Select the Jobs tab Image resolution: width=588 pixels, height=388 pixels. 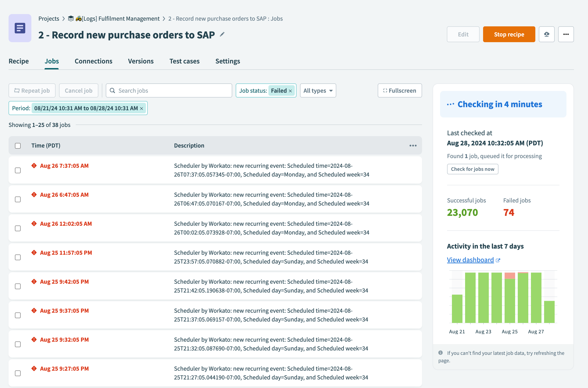pyautogui.click(x=52, y=61)
